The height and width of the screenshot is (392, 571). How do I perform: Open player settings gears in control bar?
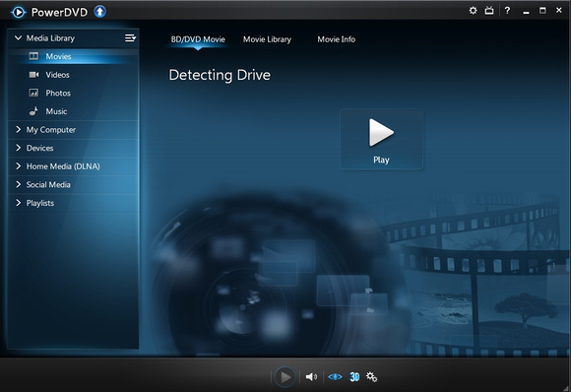[371, 376]
